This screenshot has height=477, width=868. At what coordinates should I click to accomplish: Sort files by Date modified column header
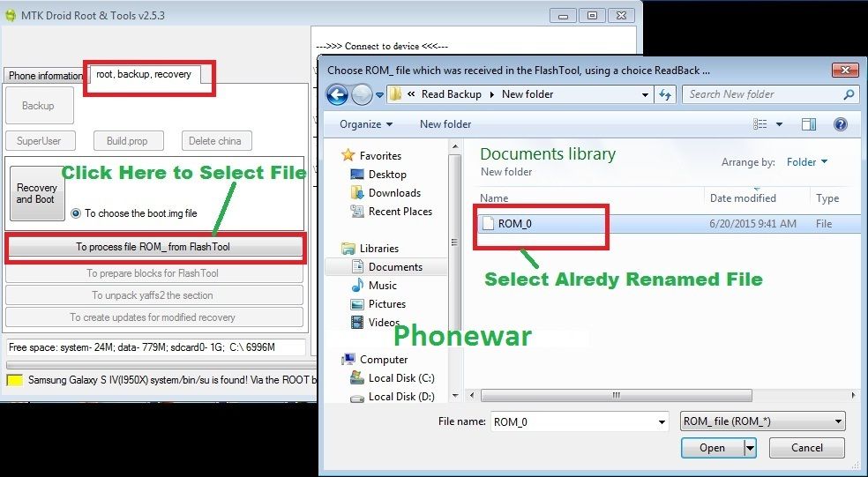coord(743,198)
